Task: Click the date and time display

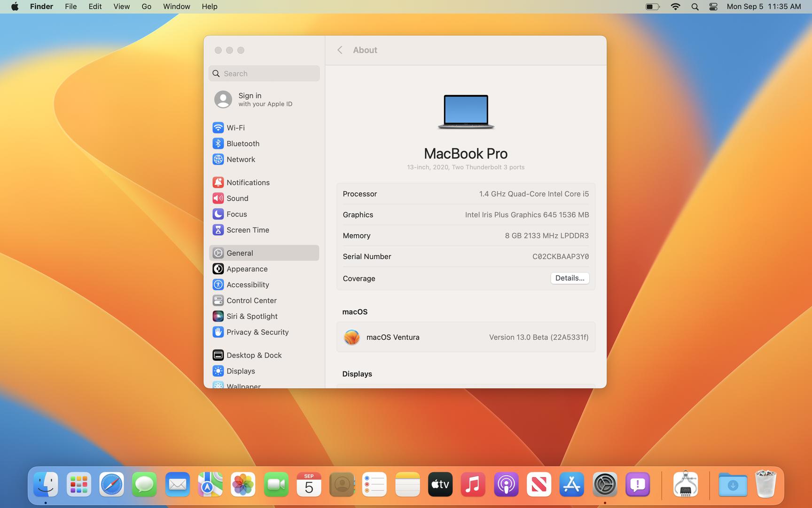Action: point(764,7)
